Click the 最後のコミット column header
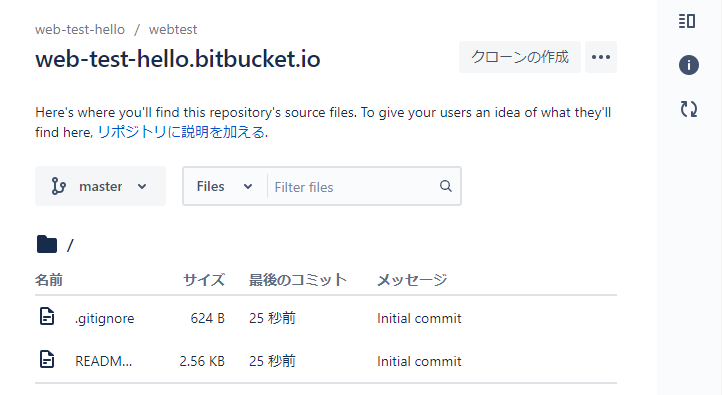Screen dimensions: 722x395 [297, 280]
